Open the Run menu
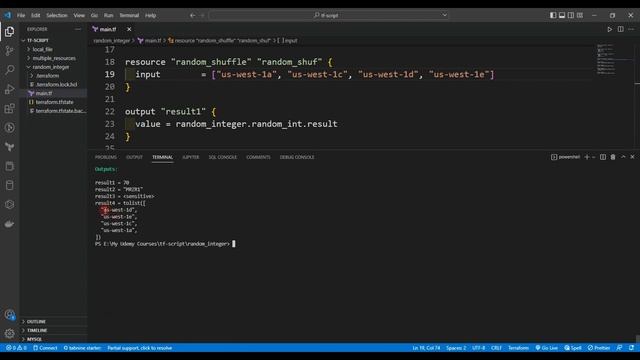This screenshot has width=640, height=360. 108,16
